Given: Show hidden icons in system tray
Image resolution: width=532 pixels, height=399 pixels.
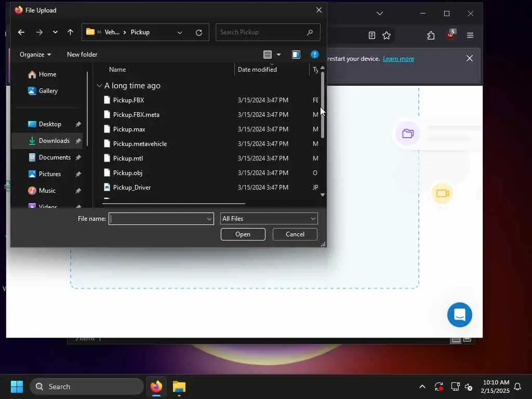Looking at the screenshot, I should tap(422, 387).
